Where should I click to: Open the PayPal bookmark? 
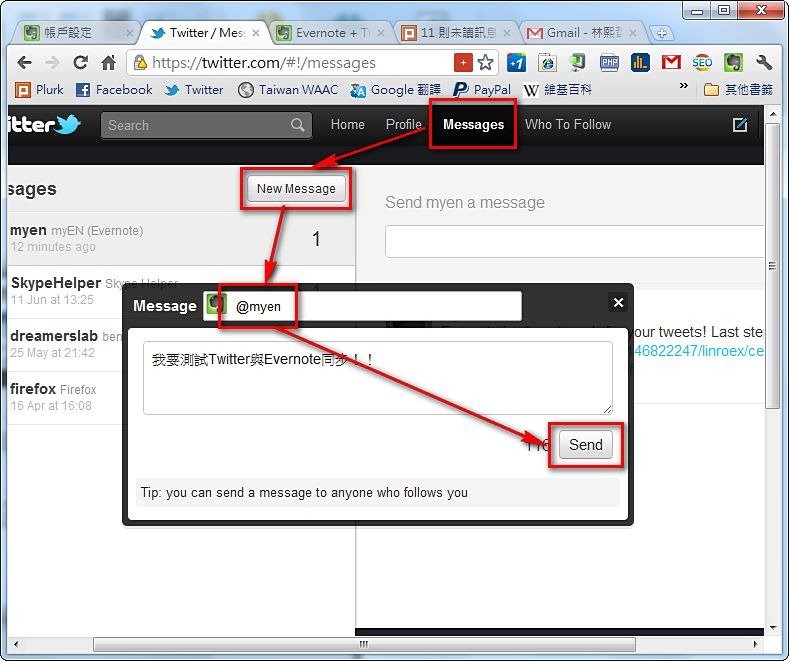coord(482,90)
